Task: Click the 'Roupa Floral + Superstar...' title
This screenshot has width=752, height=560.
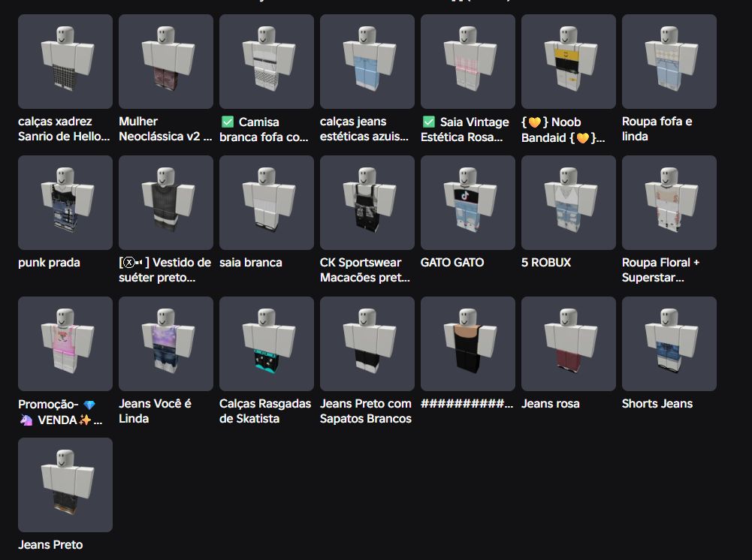Action: click(661, 270)
